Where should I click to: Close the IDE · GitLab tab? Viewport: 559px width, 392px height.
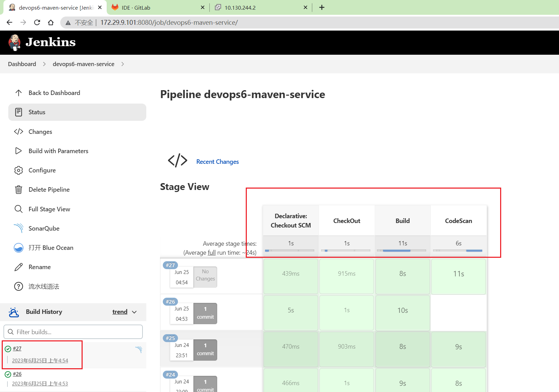202,7
